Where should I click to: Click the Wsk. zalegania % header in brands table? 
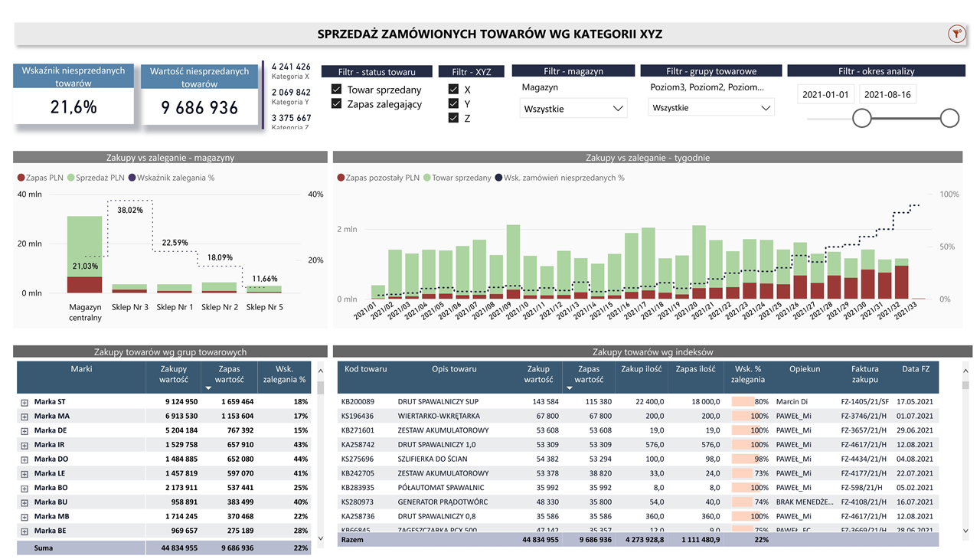click(284, 374)
